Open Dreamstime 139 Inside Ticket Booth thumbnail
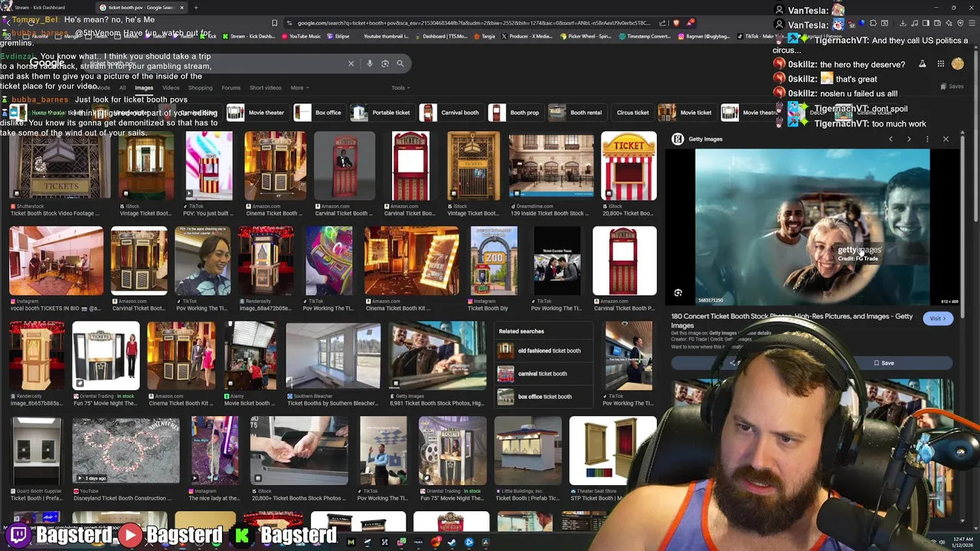Image resolution: width=980 pixels, height=551 pixels. [551, 166]
